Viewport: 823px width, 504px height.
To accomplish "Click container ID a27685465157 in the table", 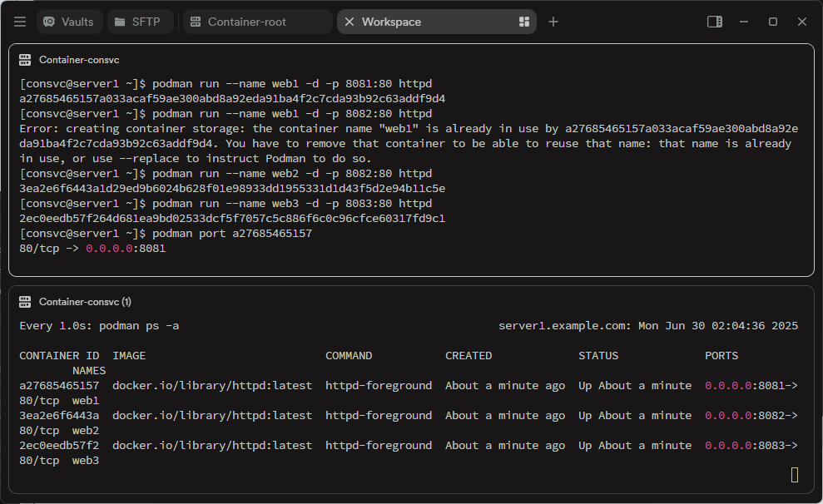I will 59,385.
